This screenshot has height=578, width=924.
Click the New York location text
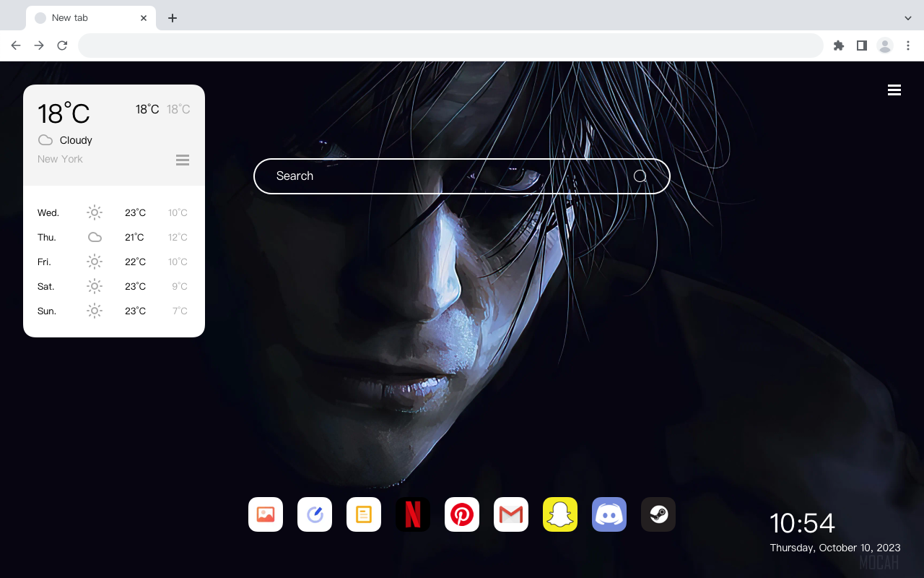(x=60, y=159)
